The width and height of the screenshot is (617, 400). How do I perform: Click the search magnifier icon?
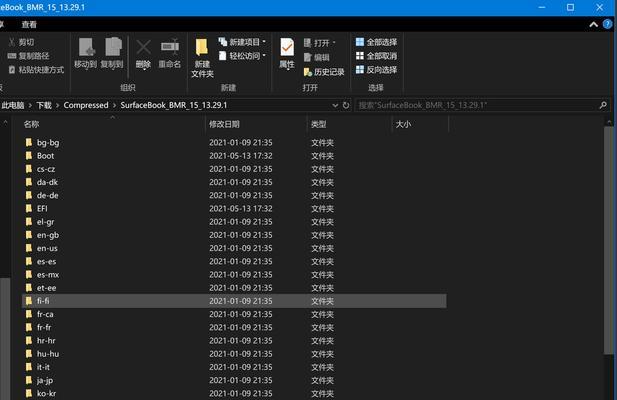603,105
